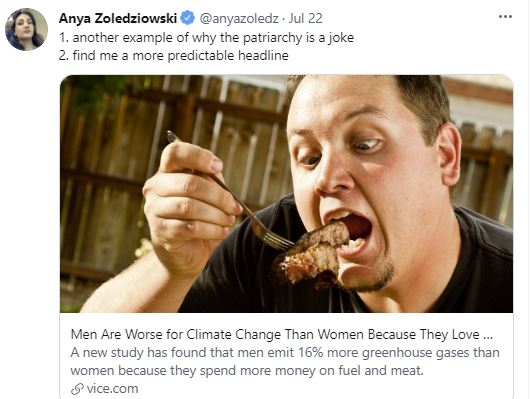
Task: Open the @anyazoledz handle link
Action: pos(239,18)
